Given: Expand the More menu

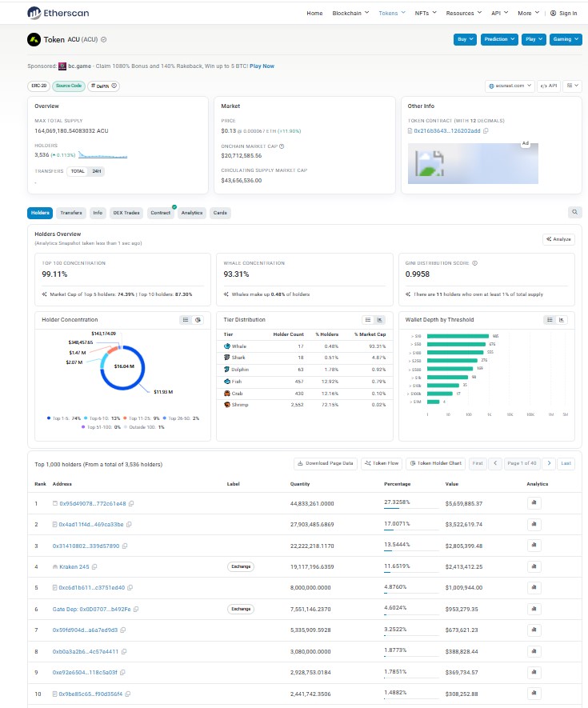Looking at the screenshot, I should [x=528, y=13].
